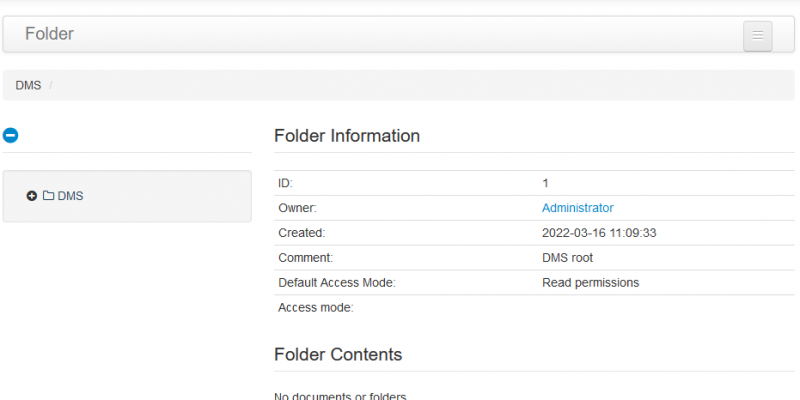
Task: Click the Access mode label
Action: pyautogui.click(x=316, y=308)
